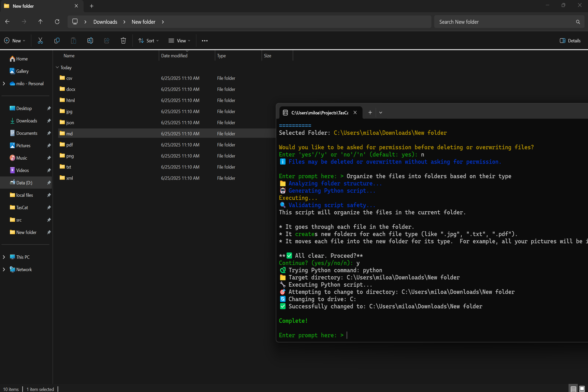Viewport: 588px width, 392px height.
Task: Click New folder breadcrumb in address bar
Action: [144, 22]
